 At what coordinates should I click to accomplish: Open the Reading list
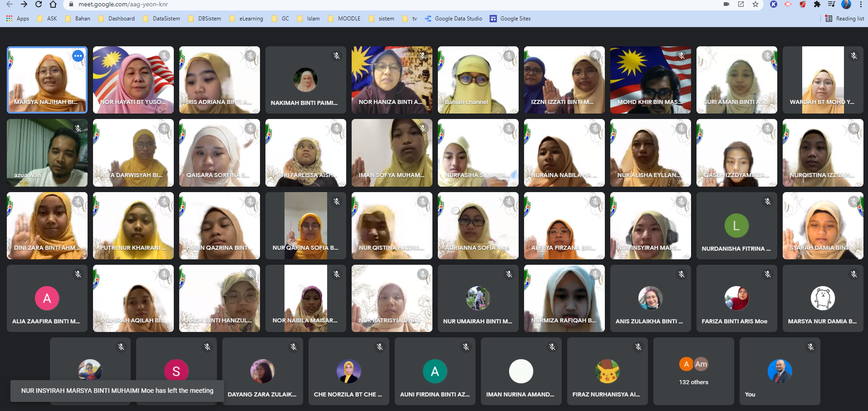[x=844, y=19]
